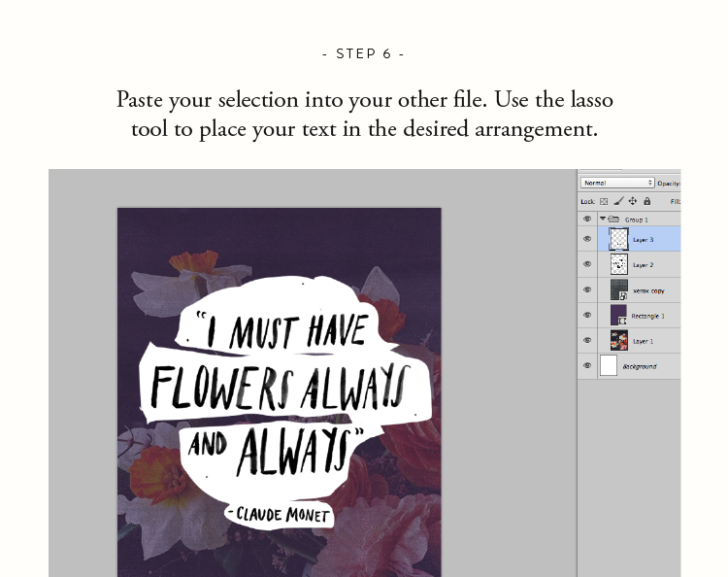
Task: Click the lock transparent pixels icon
Action: [604, 202]
